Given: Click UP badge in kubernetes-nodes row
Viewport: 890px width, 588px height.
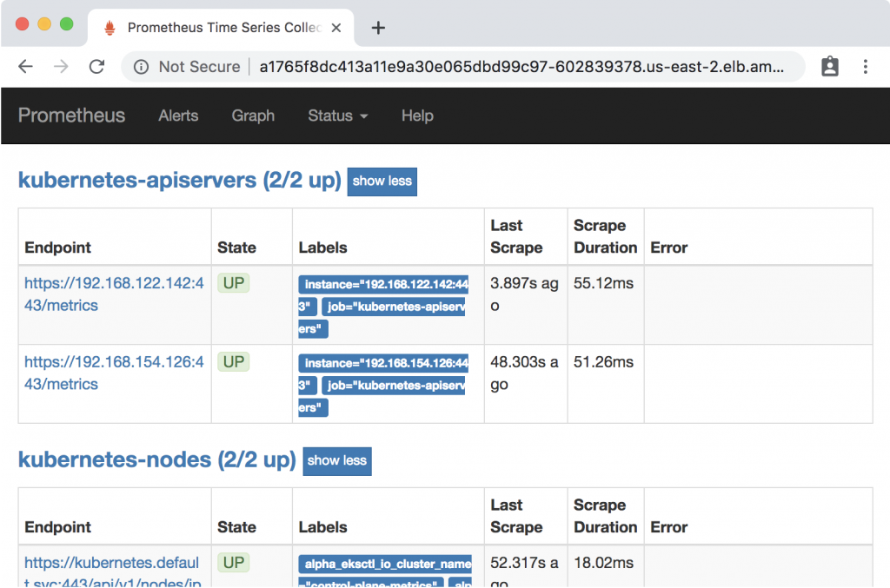Looking at the screenshot, I should tap(233, 563).
